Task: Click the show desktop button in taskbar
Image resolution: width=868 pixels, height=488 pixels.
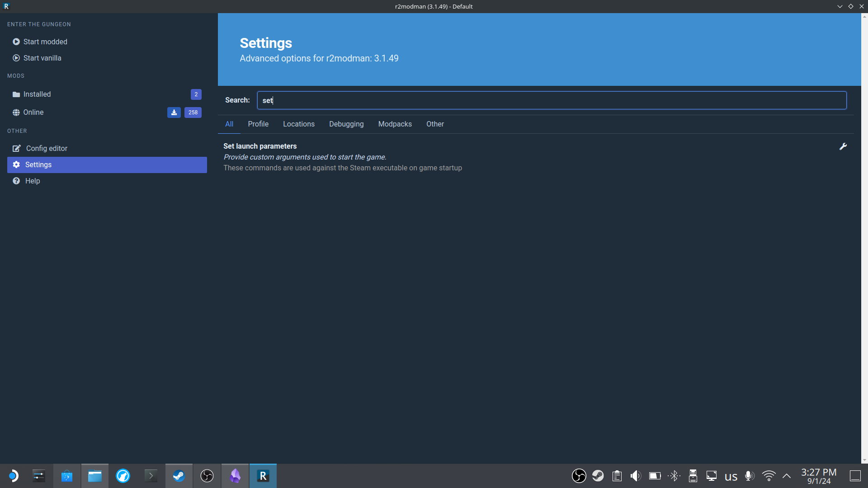Action: click(855, 476)
